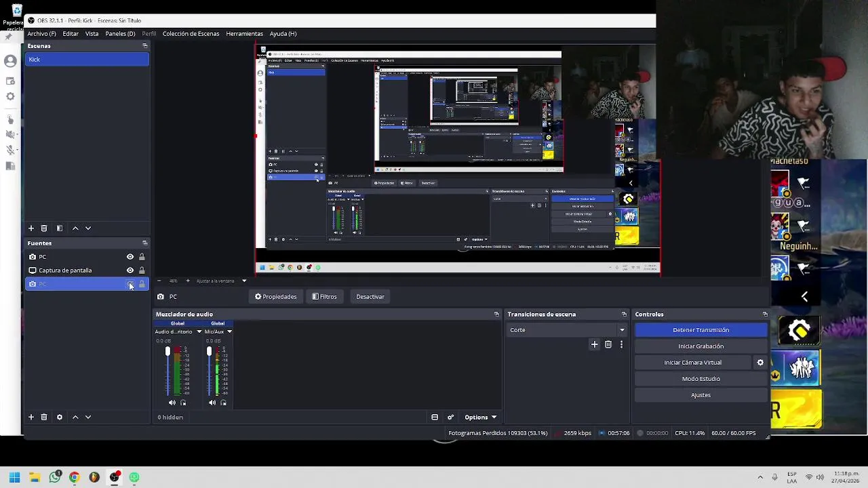Click Iniciar Grabación button
This screenshot has width=868, height=488.
701,346
